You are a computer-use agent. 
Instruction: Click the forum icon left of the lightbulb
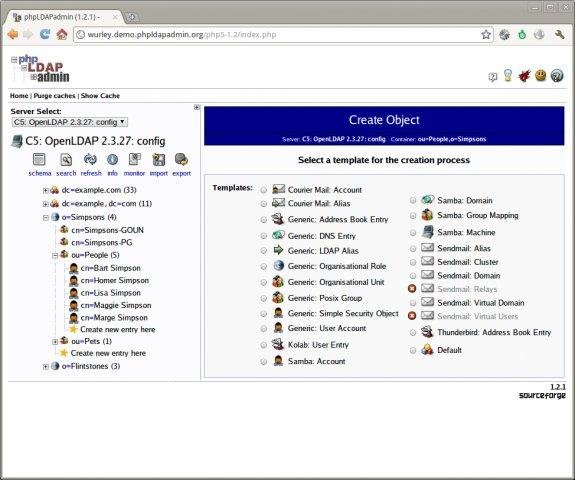point(493,77)
